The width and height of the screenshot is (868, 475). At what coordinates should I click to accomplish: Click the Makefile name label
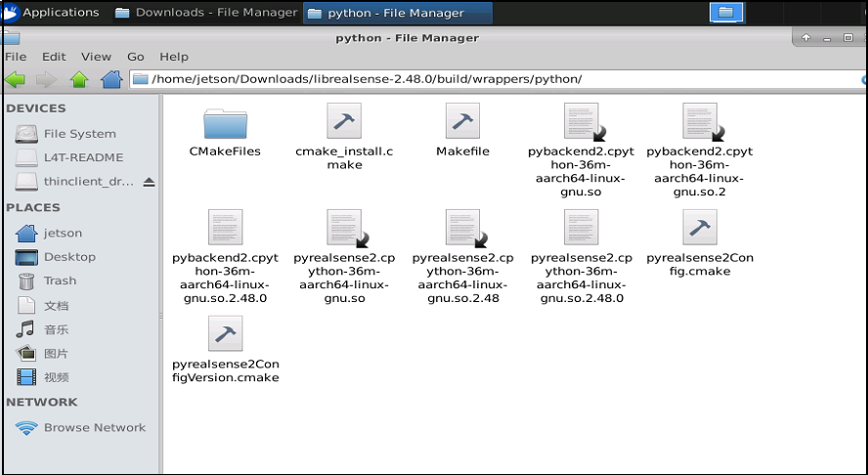tap(462, 151)
